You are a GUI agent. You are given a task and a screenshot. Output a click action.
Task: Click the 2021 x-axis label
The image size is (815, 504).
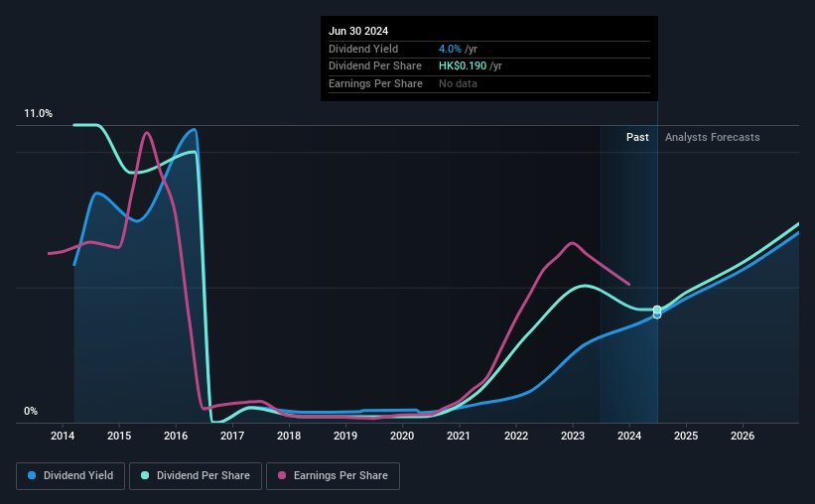459,436
